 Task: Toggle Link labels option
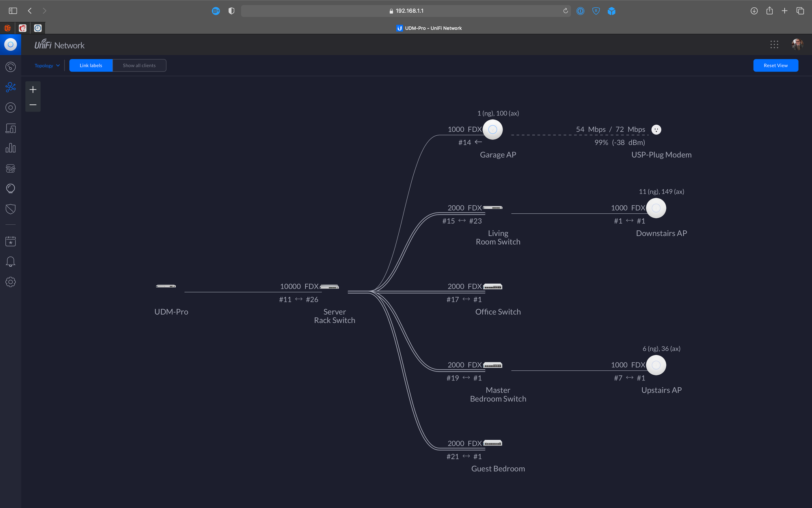pyautogui.click(x=91, y=65)
